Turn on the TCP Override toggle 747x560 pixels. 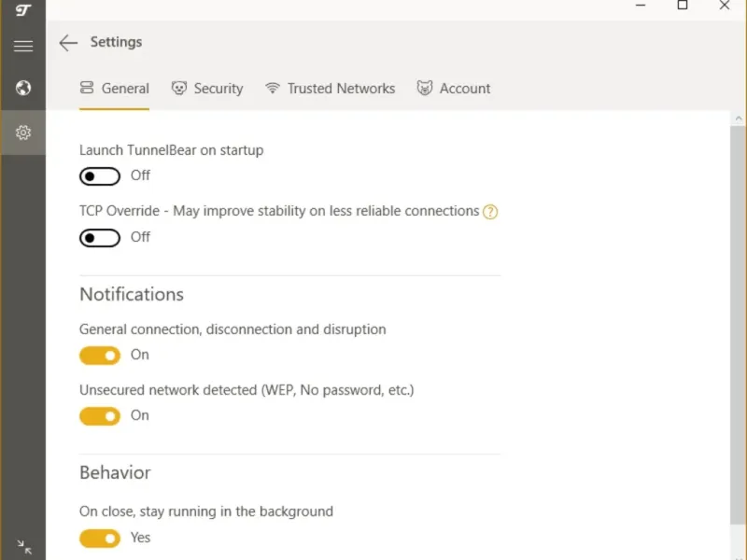click(100, 238)
